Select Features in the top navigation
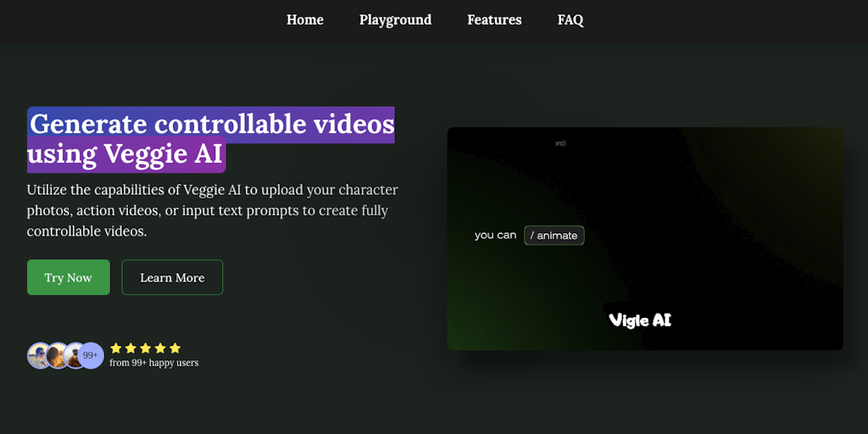 pos(494,19)
